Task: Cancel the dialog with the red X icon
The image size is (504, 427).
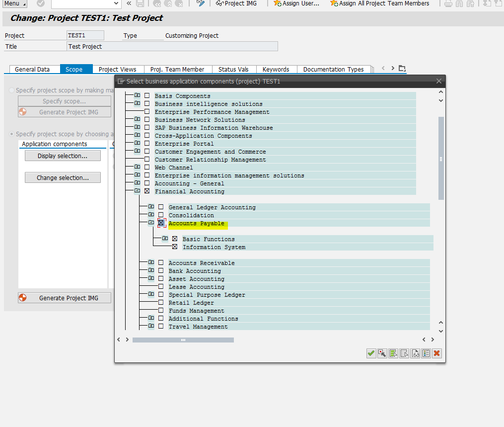Action: (x=436, y=353)
